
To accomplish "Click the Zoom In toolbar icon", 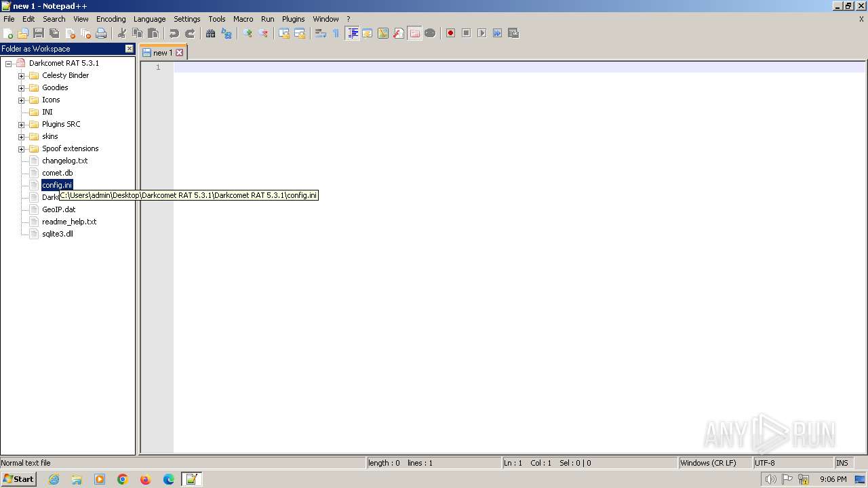I will (248, 33).
